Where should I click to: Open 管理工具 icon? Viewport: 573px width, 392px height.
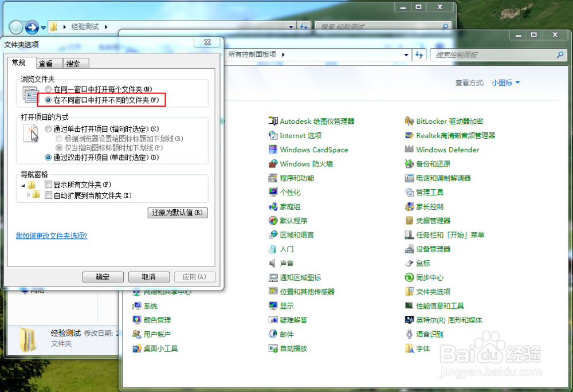click(x=409, y=192)
